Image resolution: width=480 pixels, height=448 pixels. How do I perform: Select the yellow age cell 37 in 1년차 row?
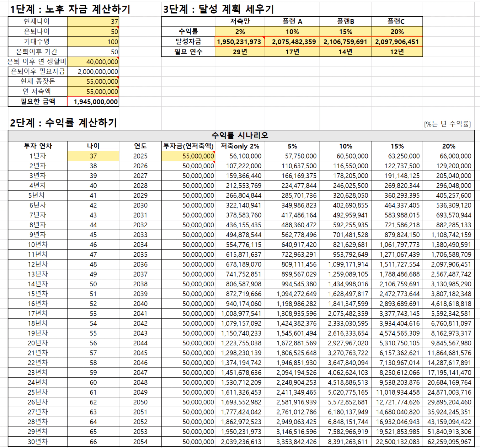coord(93,156)
